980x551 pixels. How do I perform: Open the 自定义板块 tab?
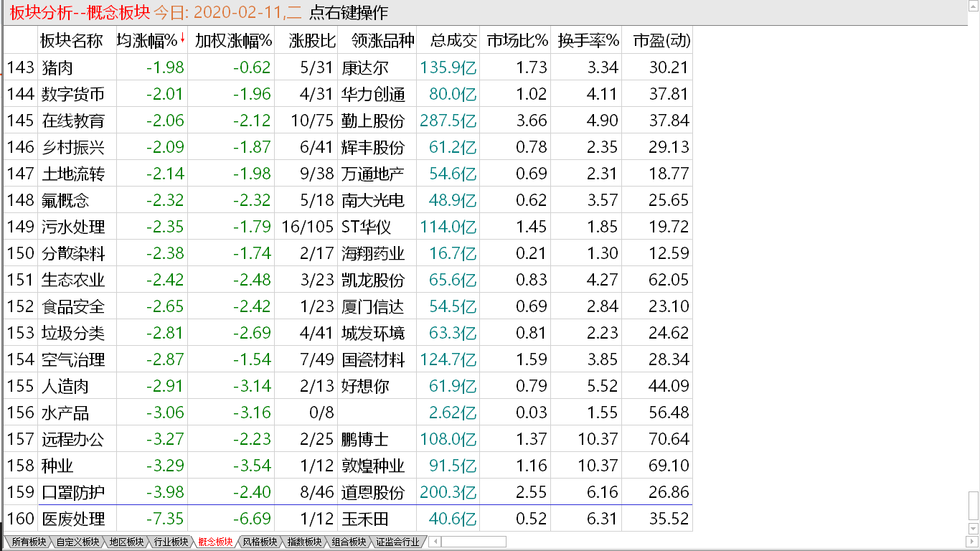(77, 542)
